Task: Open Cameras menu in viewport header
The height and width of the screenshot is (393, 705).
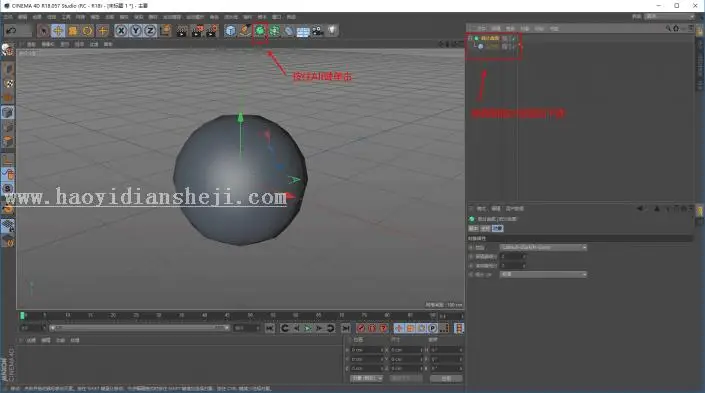Action: click(48, 44)
